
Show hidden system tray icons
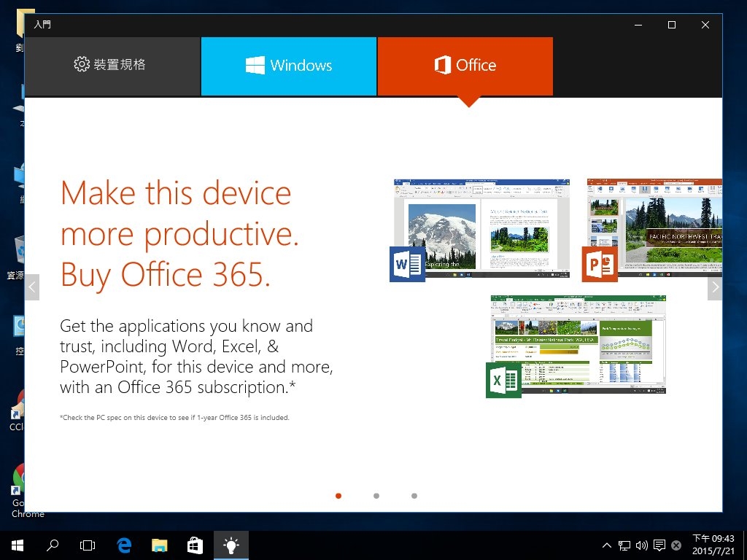tap(606, 545)
